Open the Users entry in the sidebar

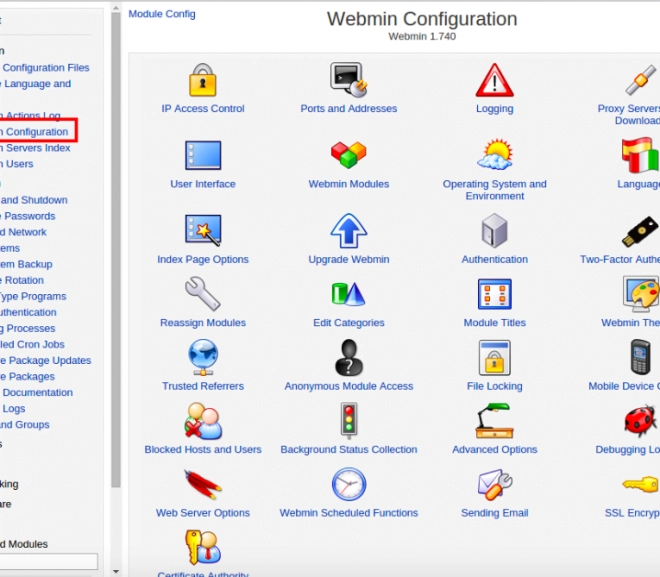point(17,164)
